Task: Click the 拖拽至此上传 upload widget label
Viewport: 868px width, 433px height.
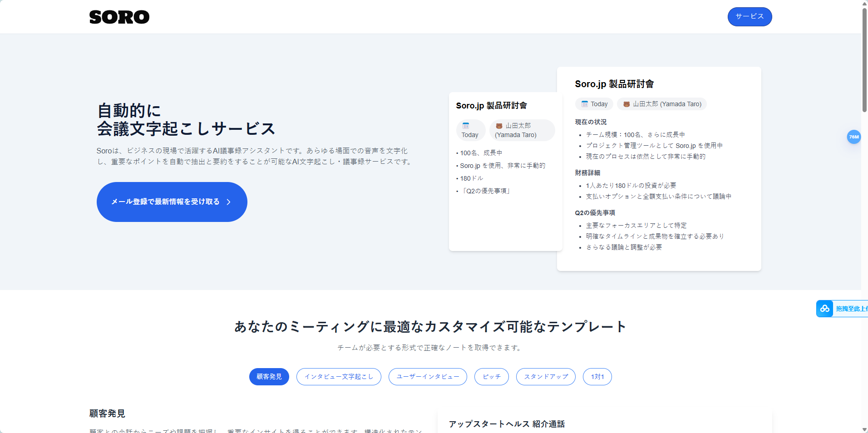Action: click(x=852, y=309)
